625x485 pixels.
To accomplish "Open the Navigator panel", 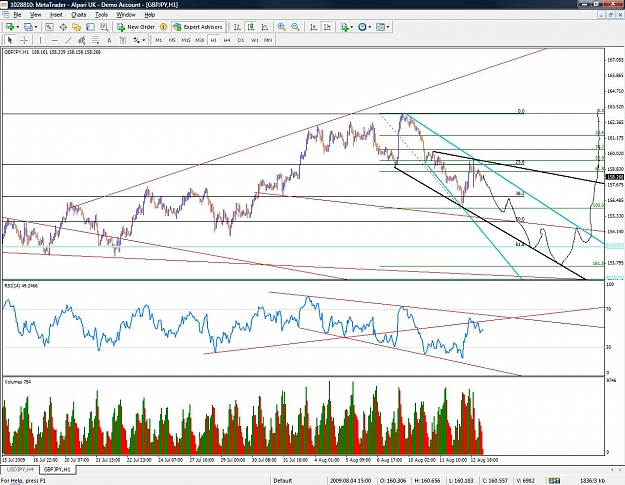I will click(x=77, y=27).
